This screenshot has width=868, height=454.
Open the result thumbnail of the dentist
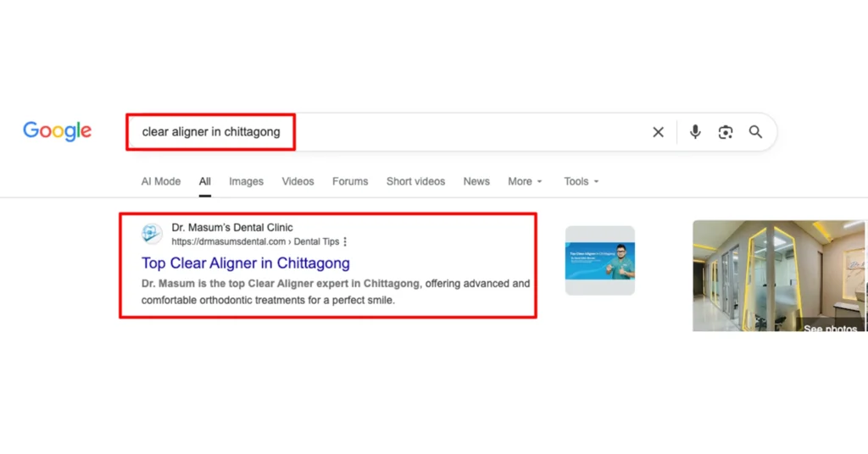(599, 260)
